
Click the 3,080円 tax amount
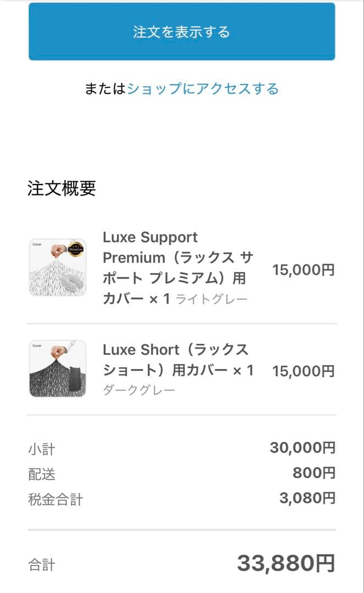click(305, 499)
